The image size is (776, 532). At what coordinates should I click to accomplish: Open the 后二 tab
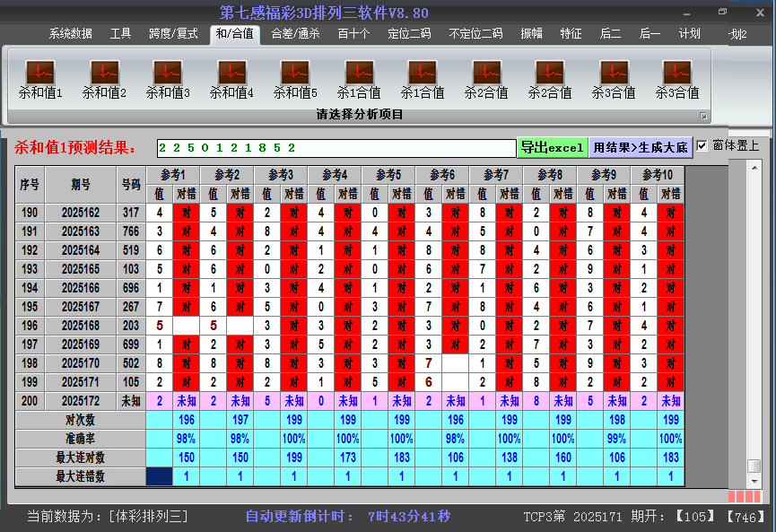[x=610, y=34]
